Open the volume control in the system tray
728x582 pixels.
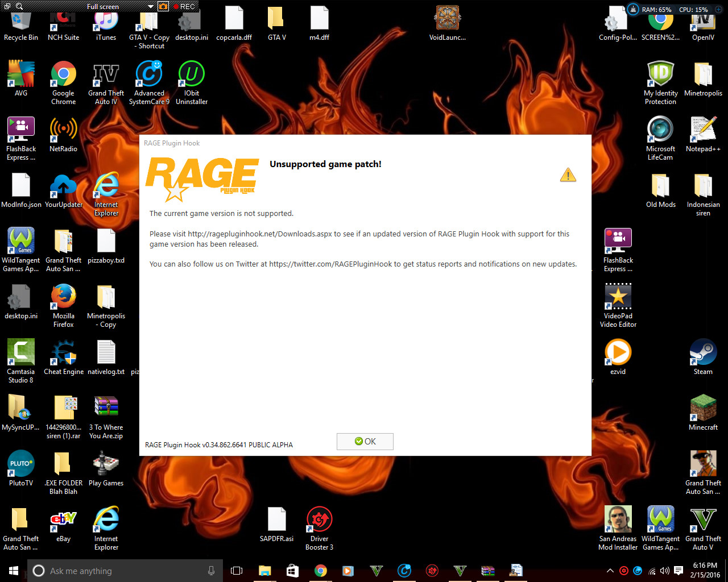(x=665, y=571)
